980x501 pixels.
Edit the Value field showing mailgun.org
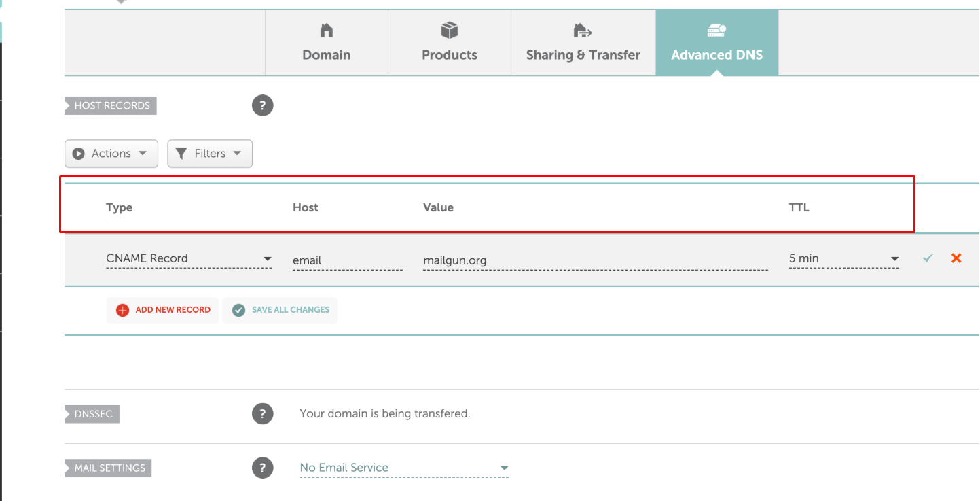[594, 260]
